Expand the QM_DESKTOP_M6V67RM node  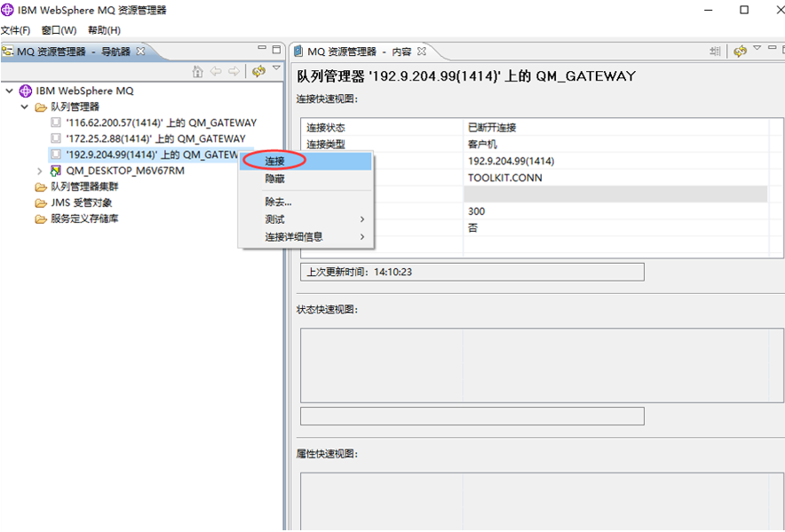[x=40, y=171]
